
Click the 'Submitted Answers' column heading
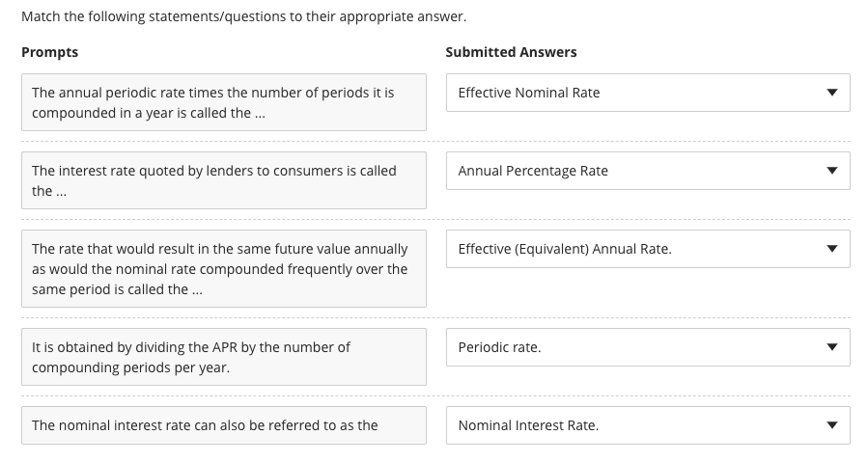coord(511,52)
